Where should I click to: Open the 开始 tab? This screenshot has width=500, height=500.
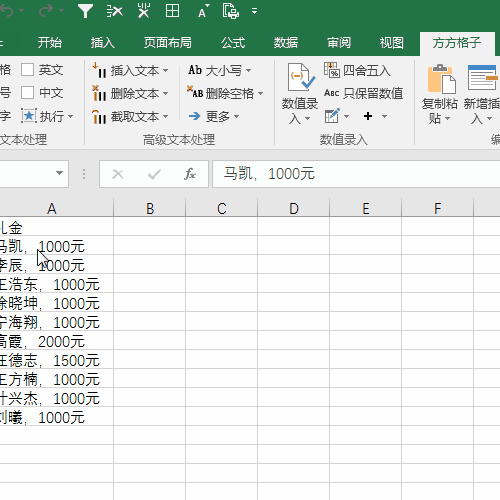50,43
